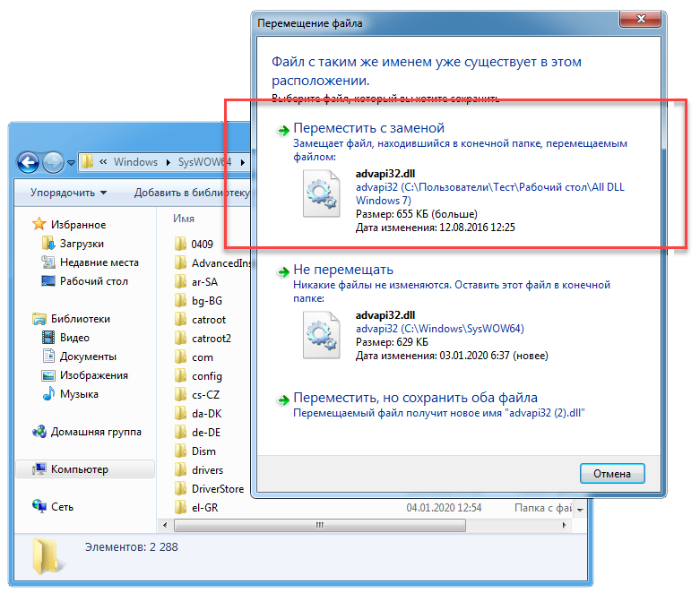Viewport: 700px width, 593px height.
Task: Open the Видео library
Action: 74,338
